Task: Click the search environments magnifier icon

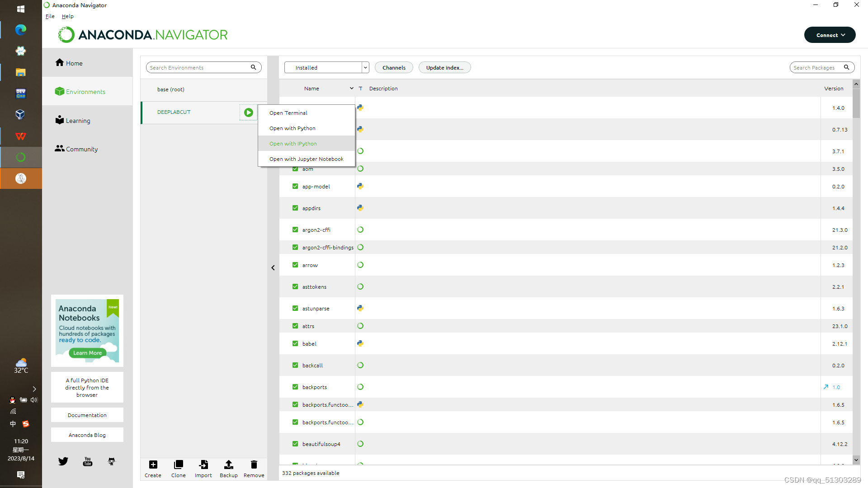Action: pos(254,67)
